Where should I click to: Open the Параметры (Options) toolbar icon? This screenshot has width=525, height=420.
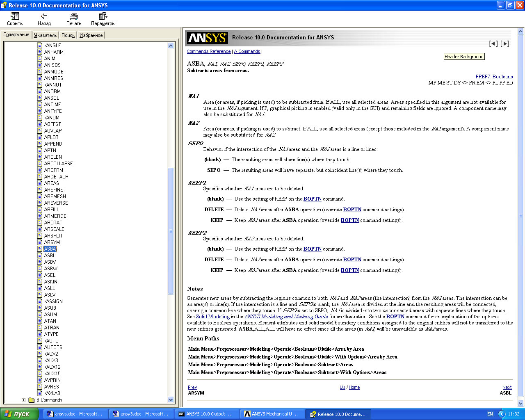103,16
